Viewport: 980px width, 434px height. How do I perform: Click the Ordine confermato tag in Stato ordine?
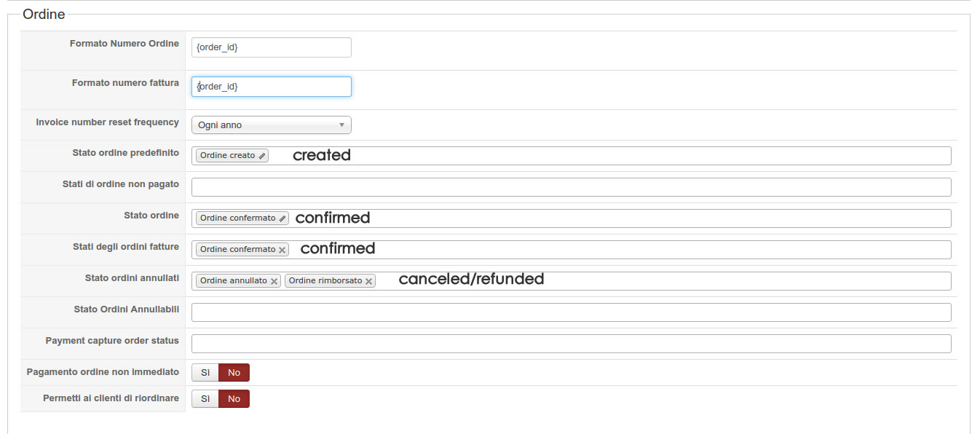pyautogui.click(x=237, y=218)
